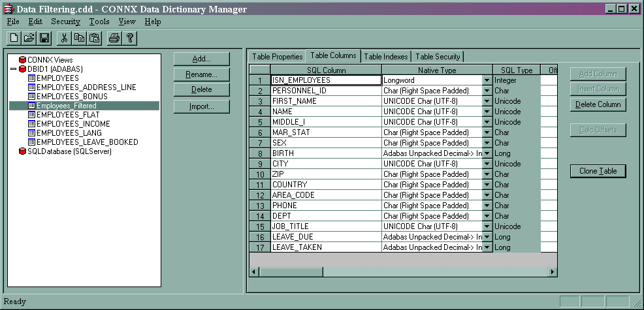Select the Employees_Filtered tree item
This screenshot has height=310, width=644.
pos(66,106)
